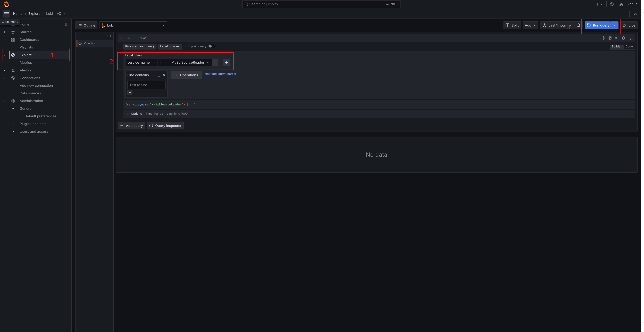Open the Loki data source dropdown
The image size is (644, 332).
click(133, 25)
